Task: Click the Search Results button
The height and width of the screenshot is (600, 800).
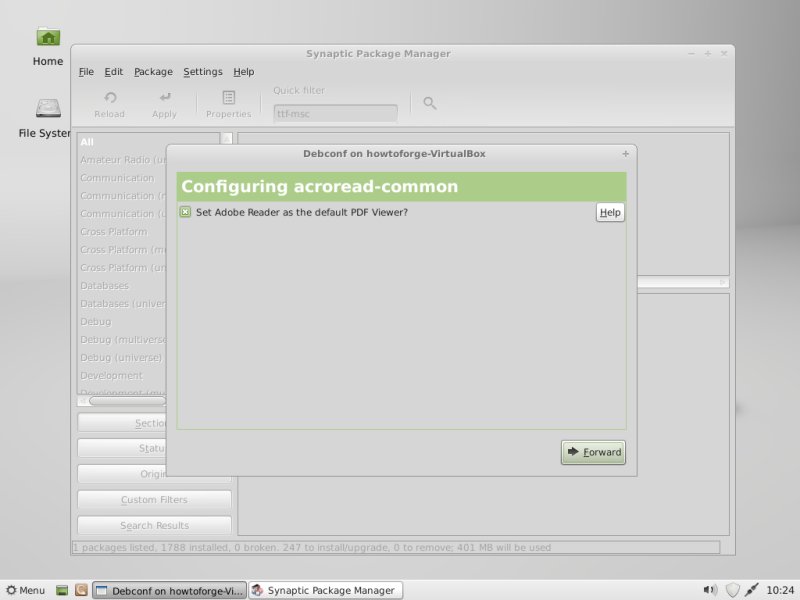Action: tap(154, 525)
